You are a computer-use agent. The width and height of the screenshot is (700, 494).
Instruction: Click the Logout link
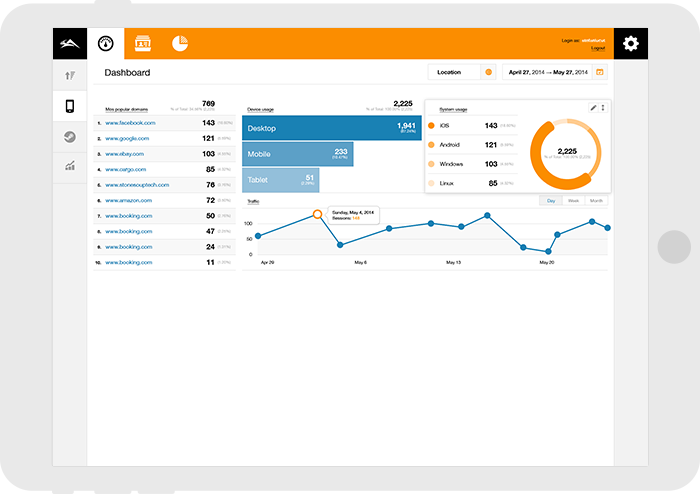tap(598, 48)
